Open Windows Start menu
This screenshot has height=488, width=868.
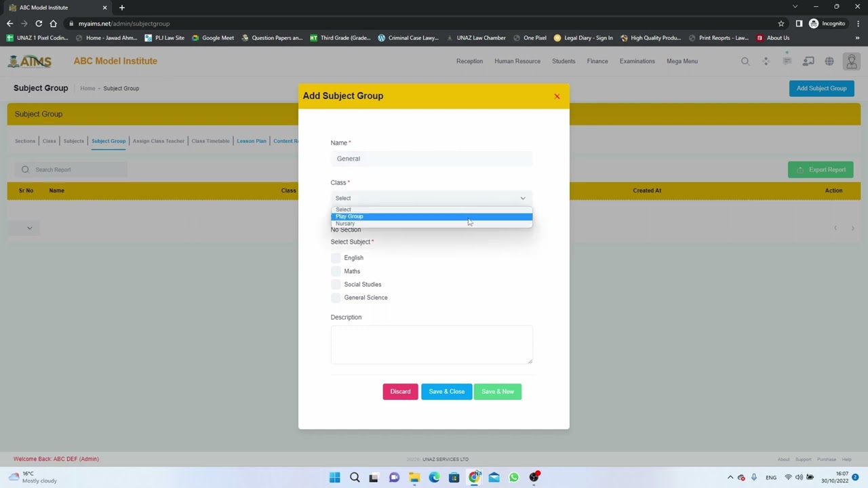(x=334, y=477)
